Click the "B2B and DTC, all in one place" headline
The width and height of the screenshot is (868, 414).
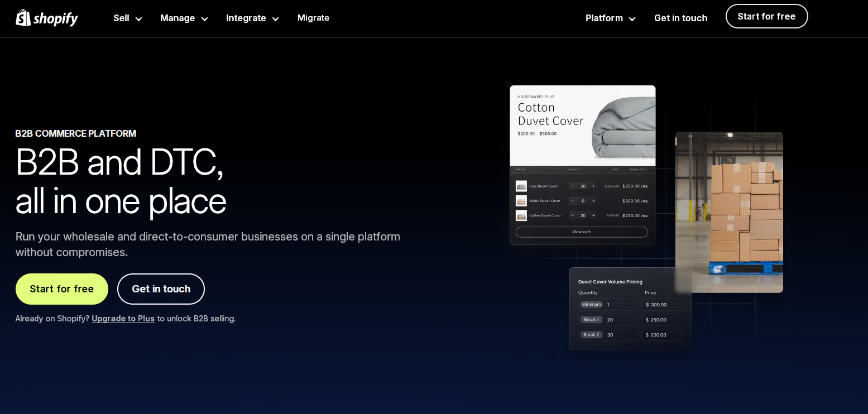(x=121, y=181)
